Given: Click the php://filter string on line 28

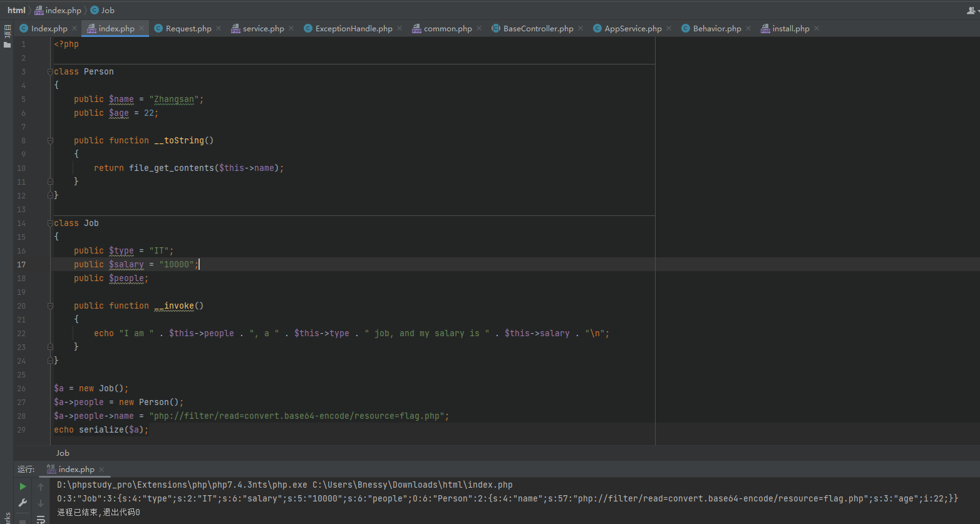Looking at the screenshot, I should [299, 416].
